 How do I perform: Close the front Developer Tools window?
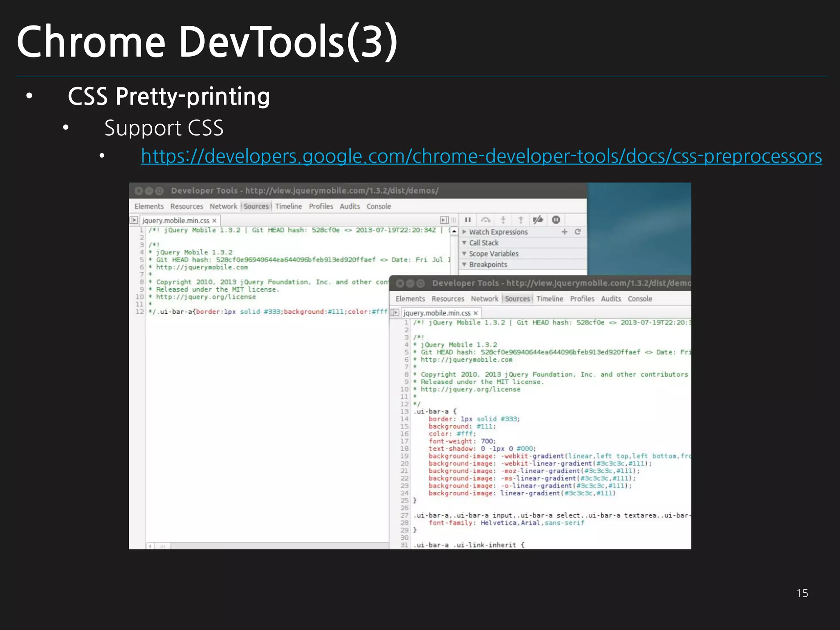point(400,283)
